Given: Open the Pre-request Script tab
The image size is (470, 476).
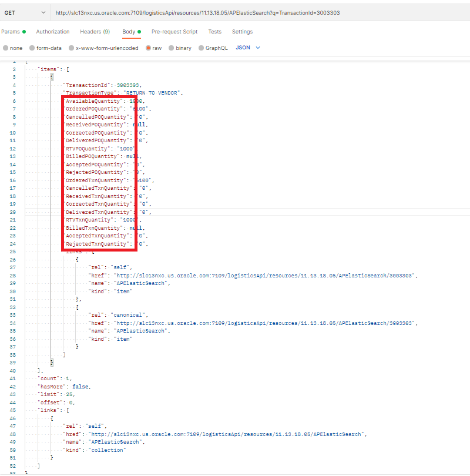Looking at the screenshot, I should click(x=174, y=32).
